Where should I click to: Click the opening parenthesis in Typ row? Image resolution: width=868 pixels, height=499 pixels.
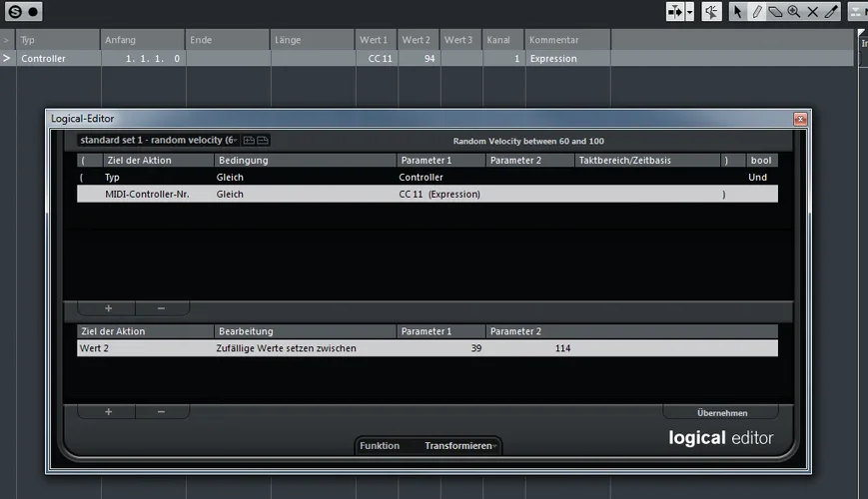point(81,177)
